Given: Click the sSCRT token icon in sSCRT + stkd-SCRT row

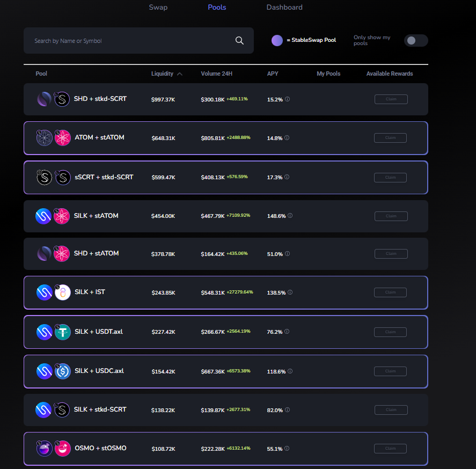Looking at the screenshot, I should [x=45, y=177].
